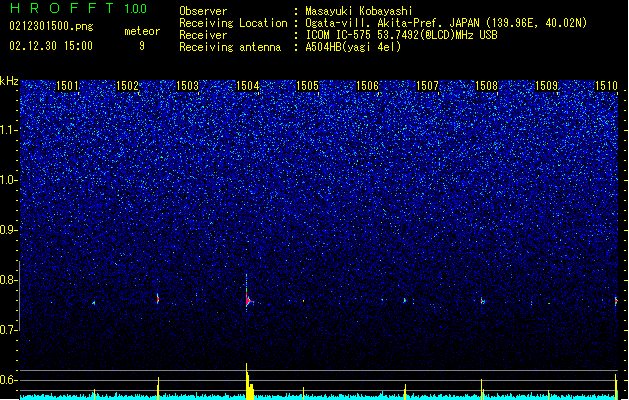The width and height of the screenshot is (629, 400).
Task: Click the HROFFT 1.0.0 title text
Action: click(x=79, y=8)
